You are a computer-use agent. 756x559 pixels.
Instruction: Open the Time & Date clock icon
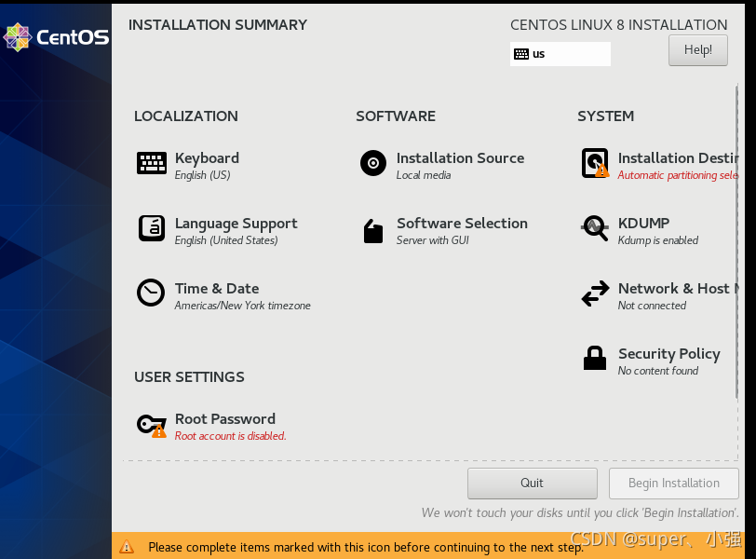(x=151, y=293)
